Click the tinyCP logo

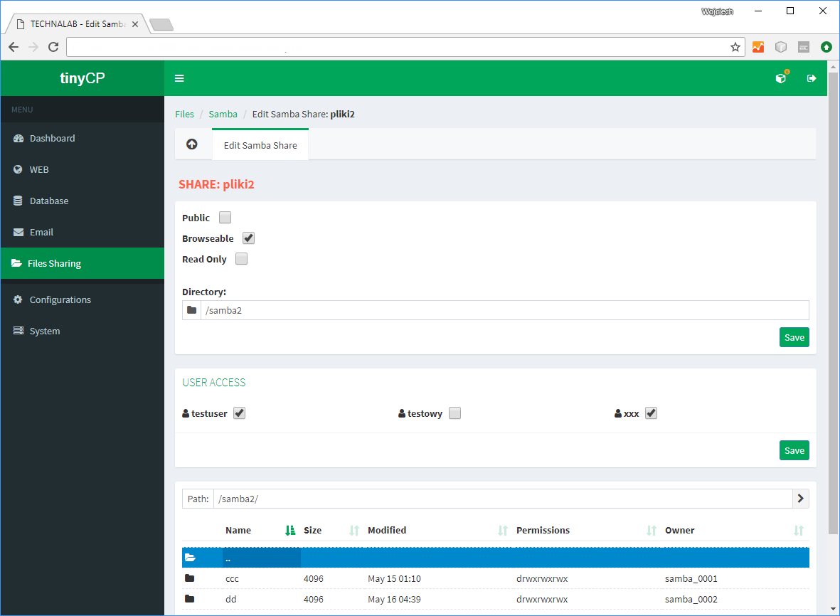tap(83, 78)
